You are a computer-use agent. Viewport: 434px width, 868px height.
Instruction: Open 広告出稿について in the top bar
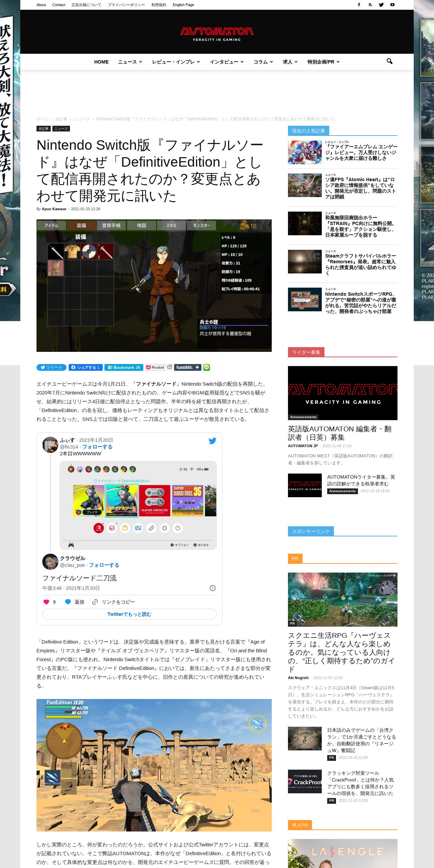(86, 5)
